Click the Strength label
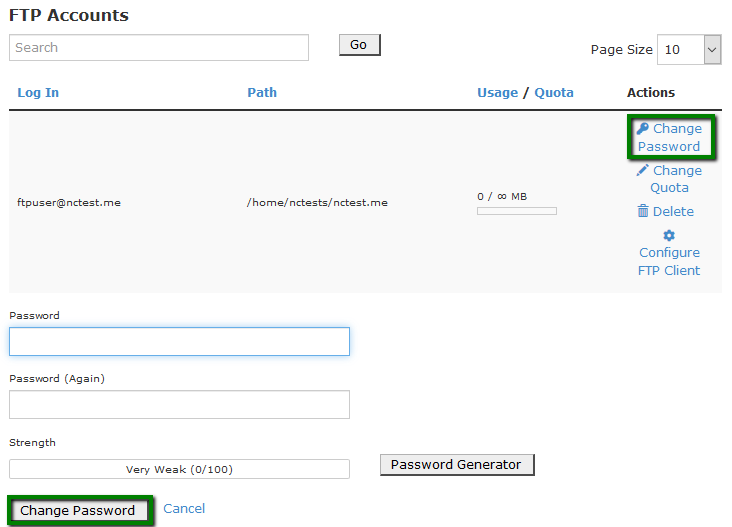The height and width of the screenshot is (527, 732). (32, 443)
